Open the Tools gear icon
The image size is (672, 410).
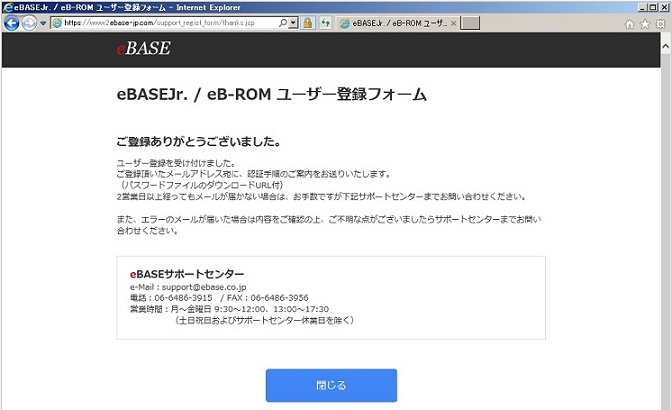pyautogui.click(x=661, y=24)
